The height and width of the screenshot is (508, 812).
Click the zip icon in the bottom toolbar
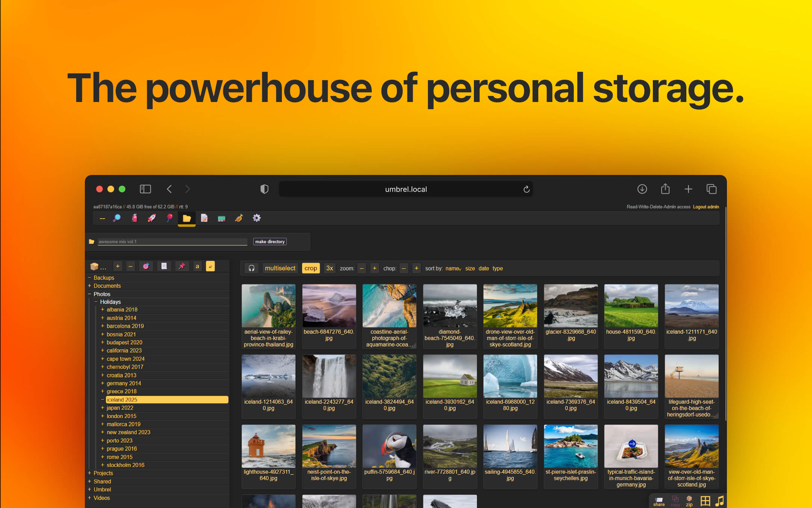(x=689, y=500)
